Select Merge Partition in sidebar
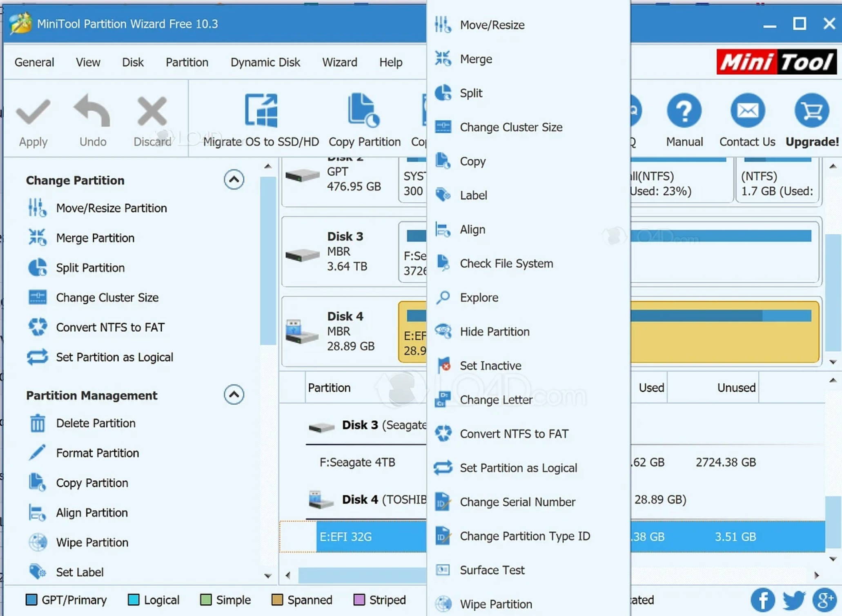842x616 pixels. pyautogui.click(x=81, y=238)
